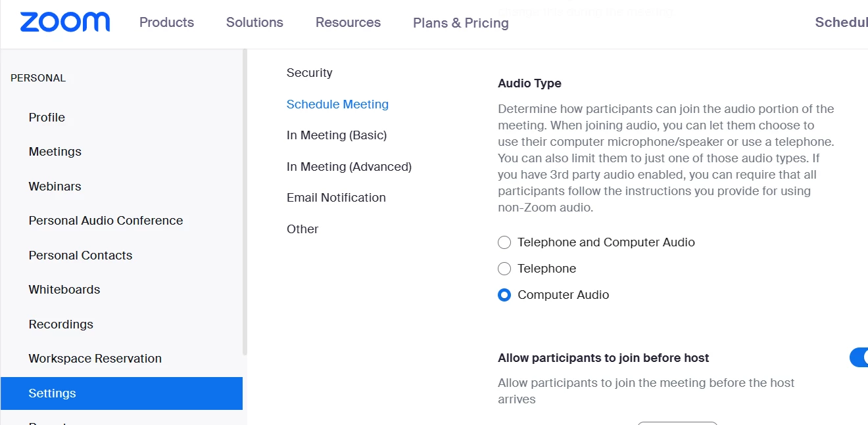868x425 pixels.
Task: Expand the Solutions menu
Action: pos(254,22)
